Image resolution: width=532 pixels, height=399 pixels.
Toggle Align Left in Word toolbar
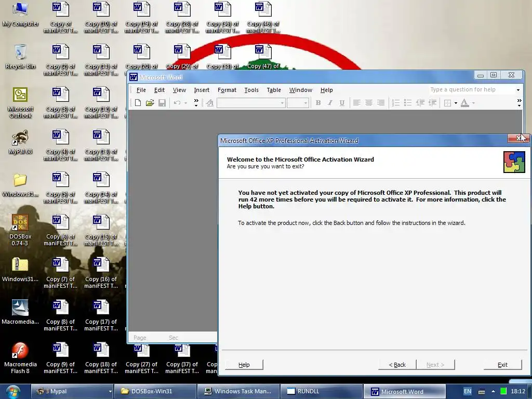[x=356, y=103]
